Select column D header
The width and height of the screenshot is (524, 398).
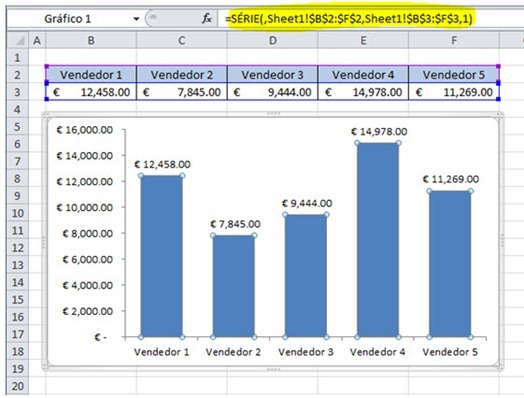tap(273, 40)
